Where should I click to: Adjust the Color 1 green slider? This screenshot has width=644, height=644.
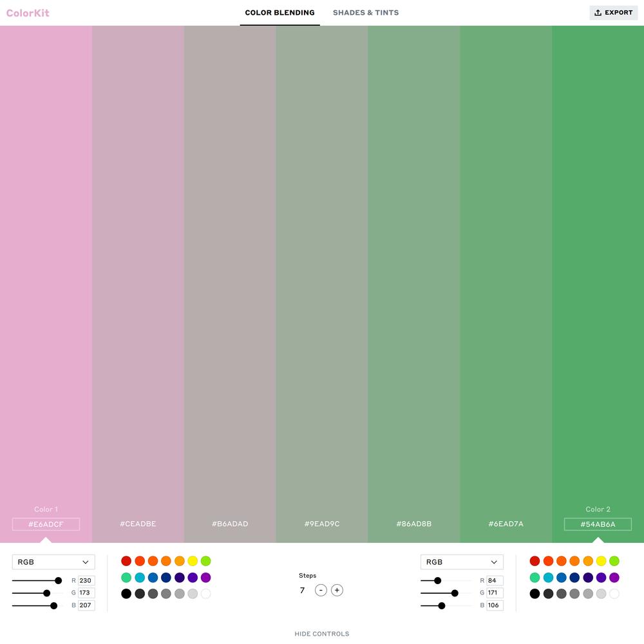(x=37, y=592)
